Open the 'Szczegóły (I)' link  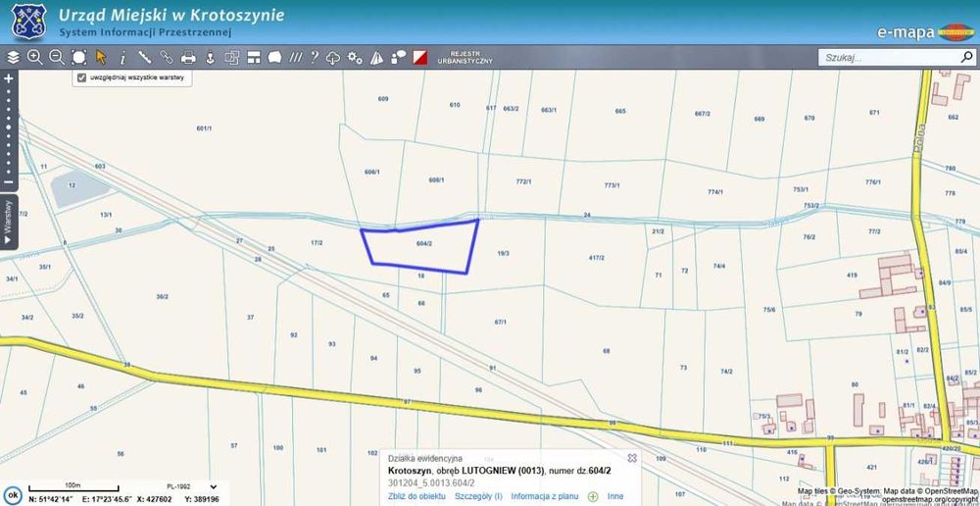click(478, 496)
